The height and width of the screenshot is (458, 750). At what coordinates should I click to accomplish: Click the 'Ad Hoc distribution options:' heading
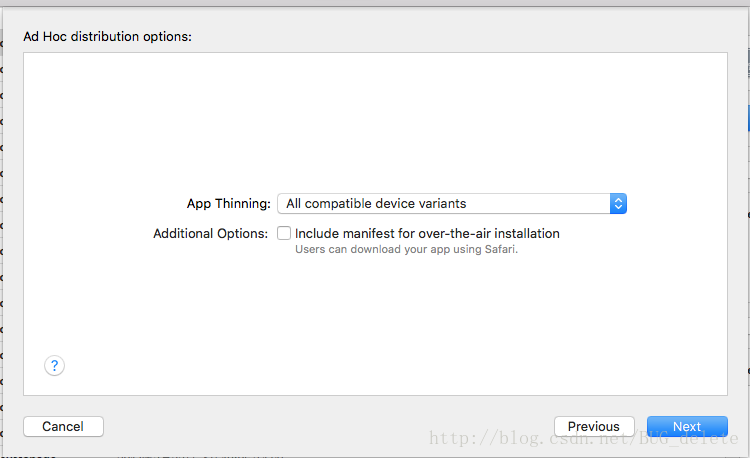click(108, 36)
